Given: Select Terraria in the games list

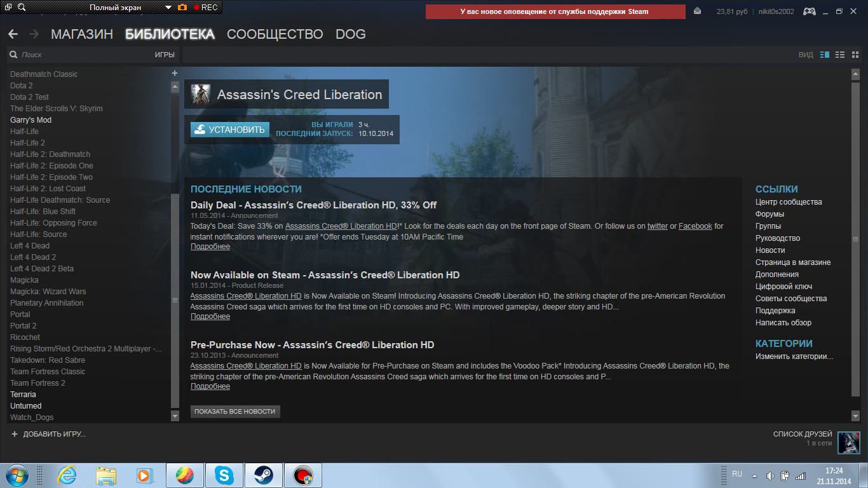Looking at the screenshot, I should (23, 395).
